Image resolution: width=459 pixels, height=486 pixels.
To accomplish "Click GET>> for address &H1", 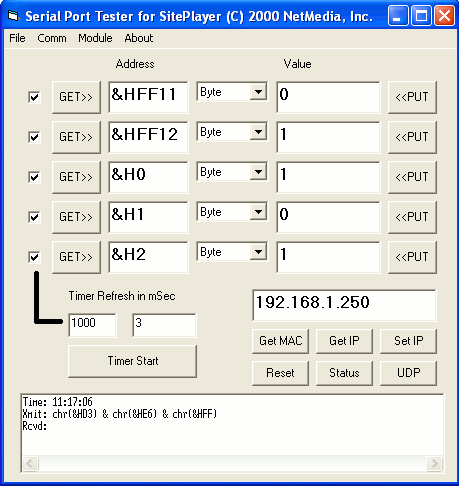I will 76,217.
